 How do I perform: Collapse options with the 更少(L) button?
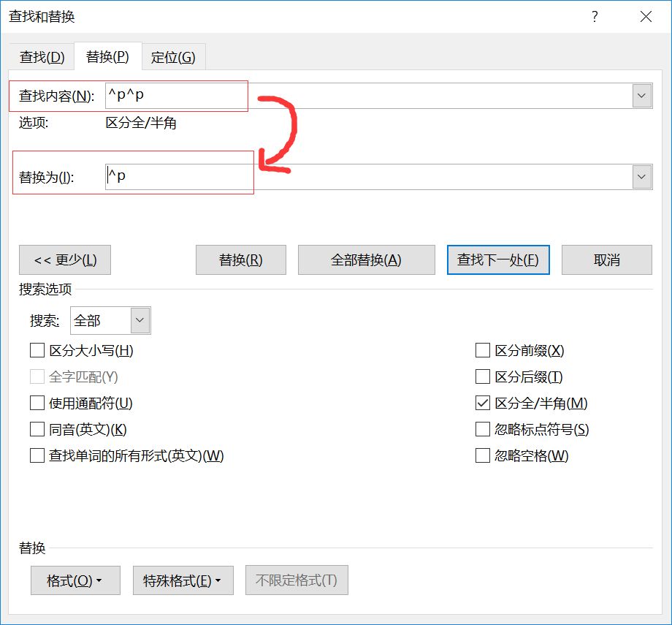tap(65, 260)
